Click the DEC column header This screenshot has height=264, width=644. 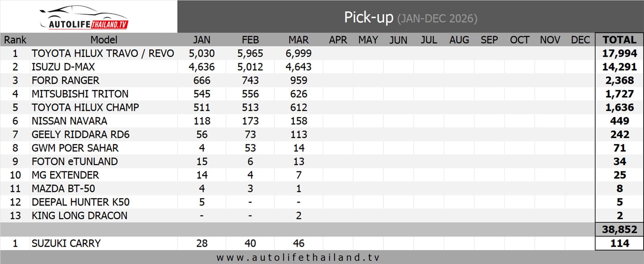[580, 40]
